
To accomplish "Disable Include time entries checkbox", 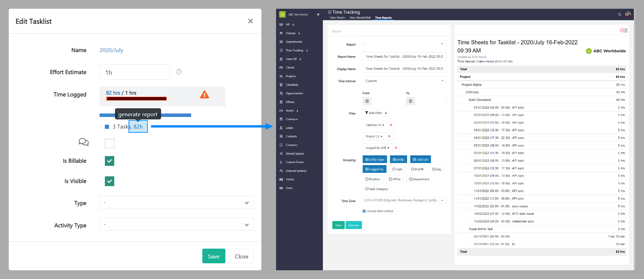I will (364, 211).
